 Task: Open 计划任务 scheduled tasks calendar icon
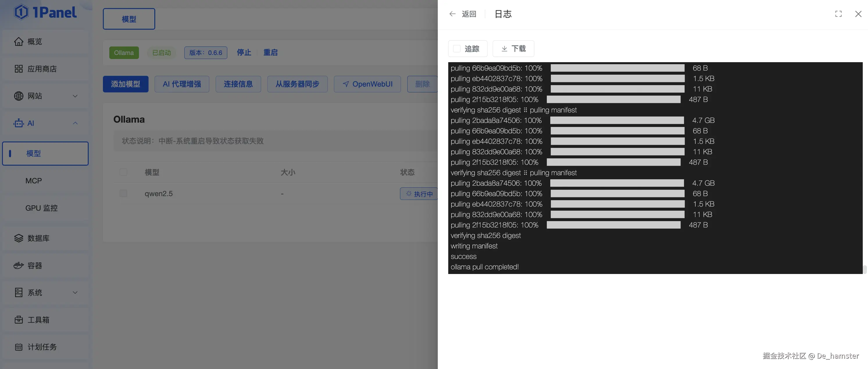coord(19,347)
